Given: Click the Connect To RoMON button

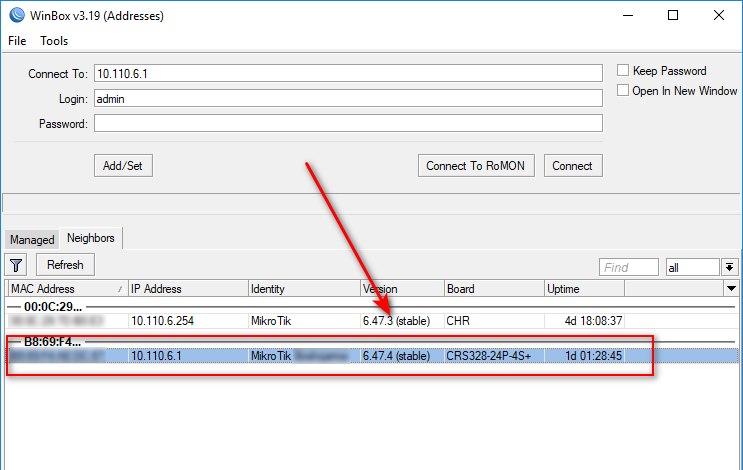Looking at the screenshot, I should (x=476, y=166).
